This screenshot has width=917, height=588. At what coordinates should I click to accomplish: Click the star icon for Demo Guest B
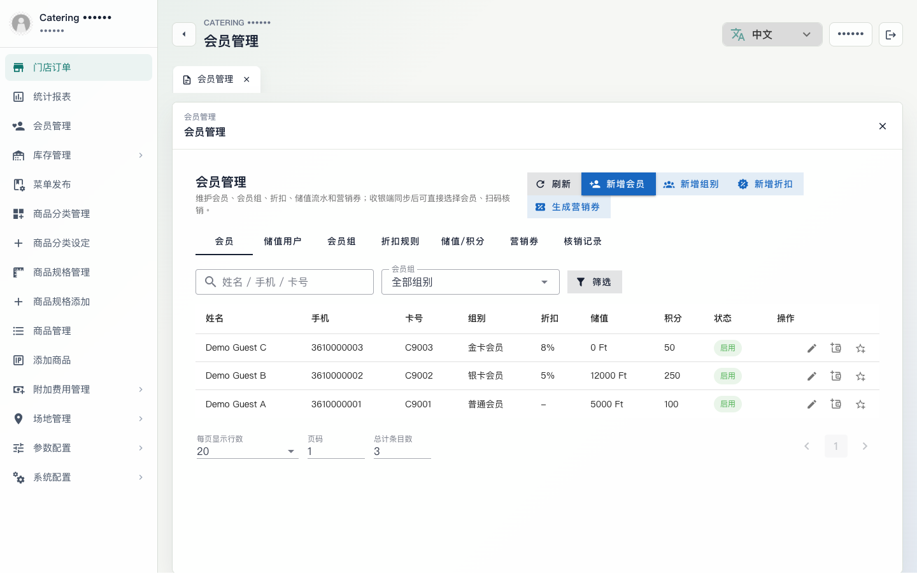[861, 376]
